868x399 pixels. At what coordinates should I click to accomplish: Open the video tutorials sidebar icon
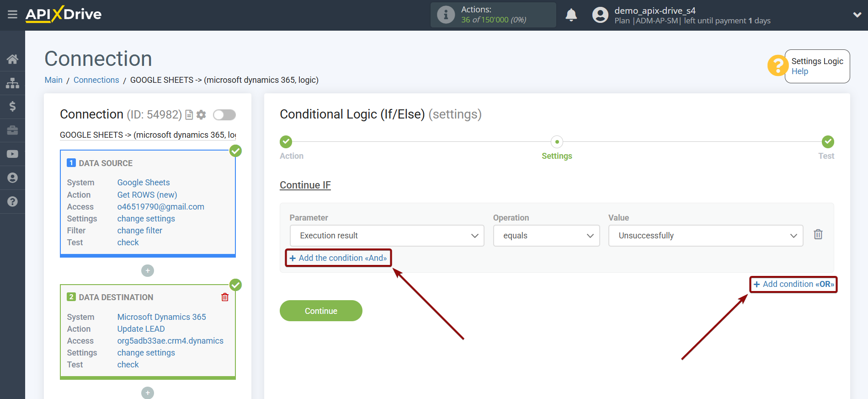click(x=12, y=154)
